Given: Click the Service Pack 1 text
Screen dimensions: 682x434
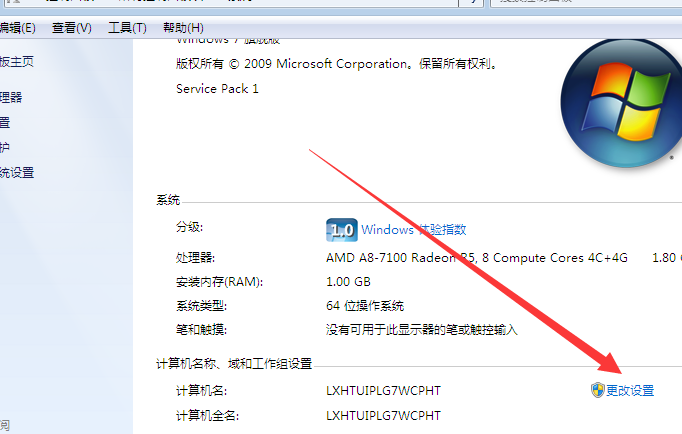Looking at the screenshot, I should pos(217,89).
